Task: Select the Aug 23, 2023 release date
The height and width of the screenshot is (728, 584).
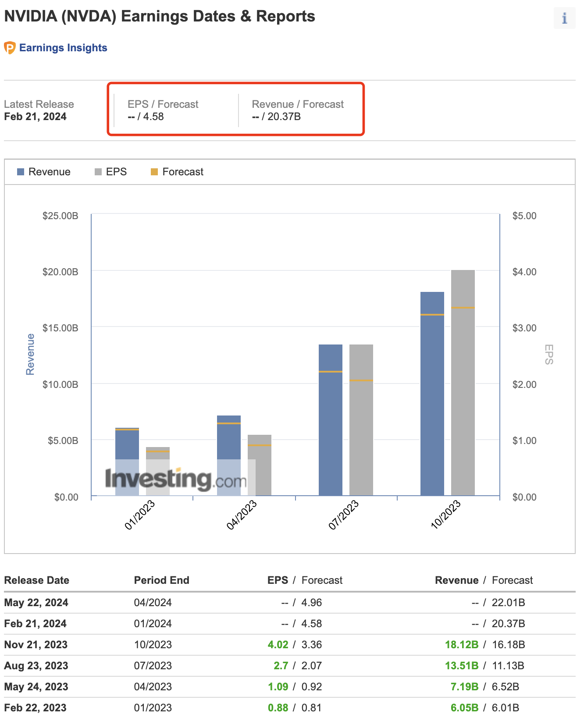Action: pyautogui.click(x=36, y=666)
